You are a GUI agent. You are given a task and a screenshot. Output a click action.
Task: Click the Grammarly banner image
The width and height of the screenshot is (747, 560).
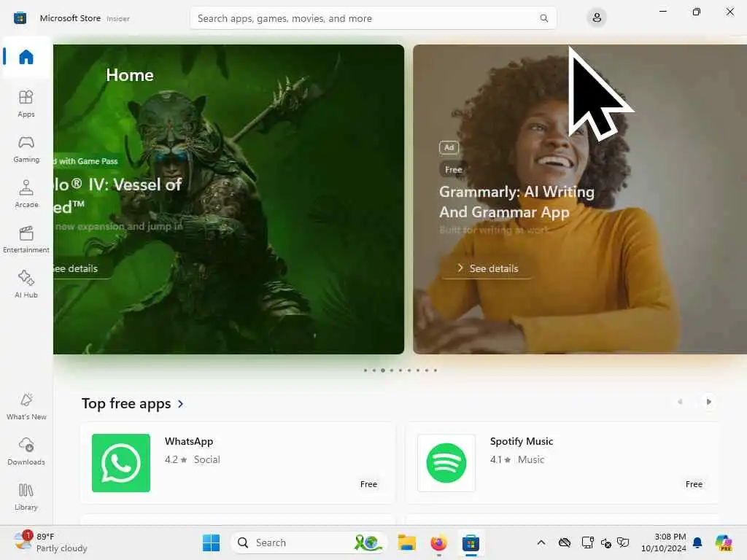tap(580, 199)
